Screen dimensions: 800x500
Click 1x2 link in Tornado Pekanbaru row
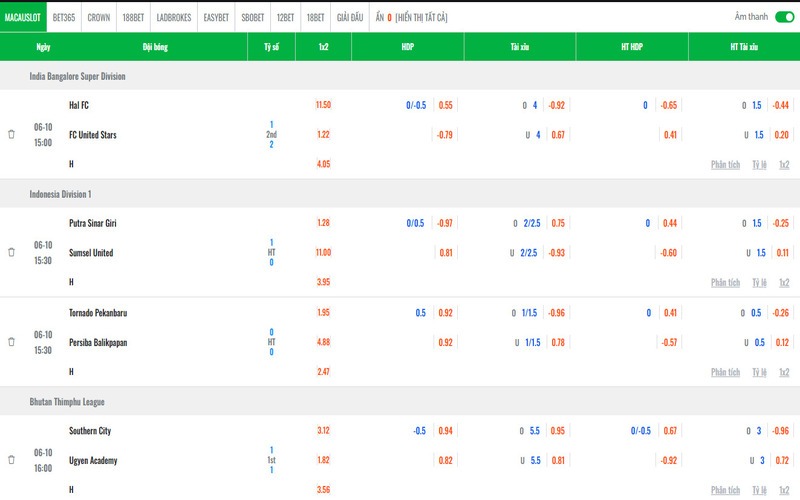pyautogui.click(x=784, y=372)
